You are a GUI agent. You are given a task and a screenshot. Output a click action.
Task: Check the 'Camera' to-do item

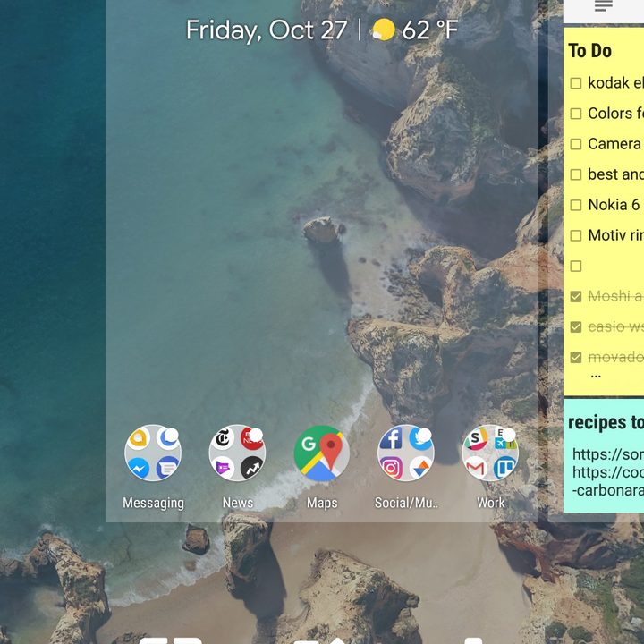click(x=576, y=144)
